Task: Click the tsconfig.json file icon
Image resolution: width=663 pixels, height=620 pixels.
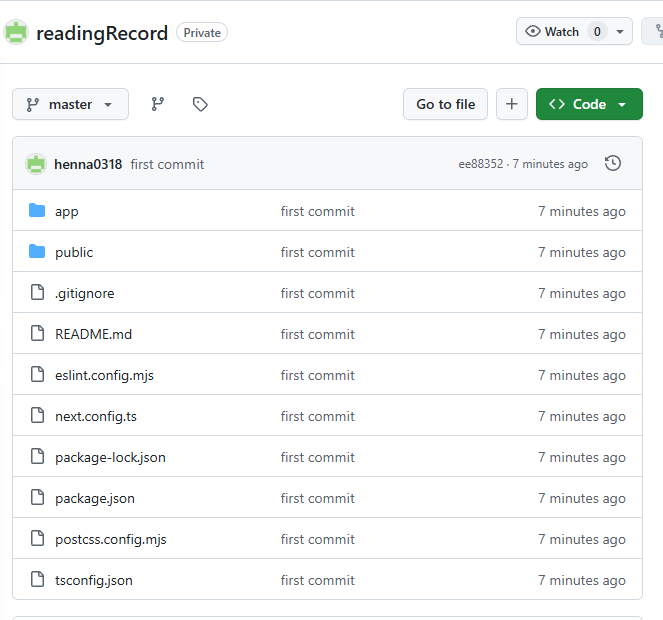Action: coord(37,579)
